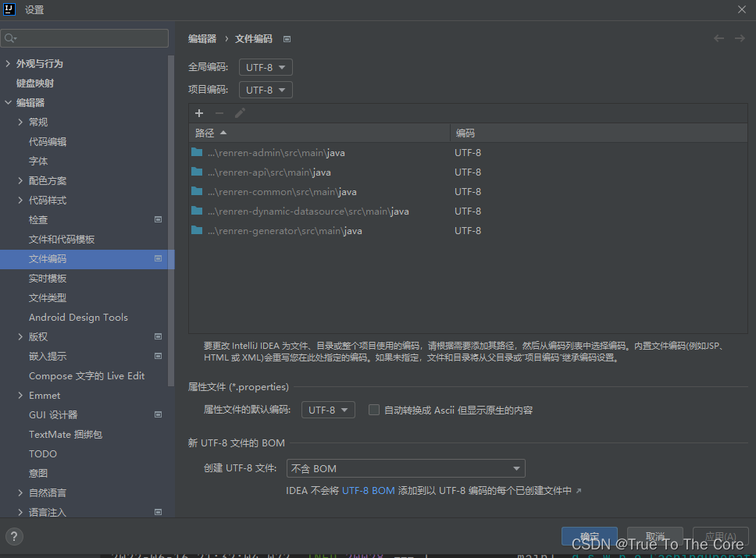Viewport: 756px width, 558px height.
Task: Click the settings search field
Action: point(84,37)
